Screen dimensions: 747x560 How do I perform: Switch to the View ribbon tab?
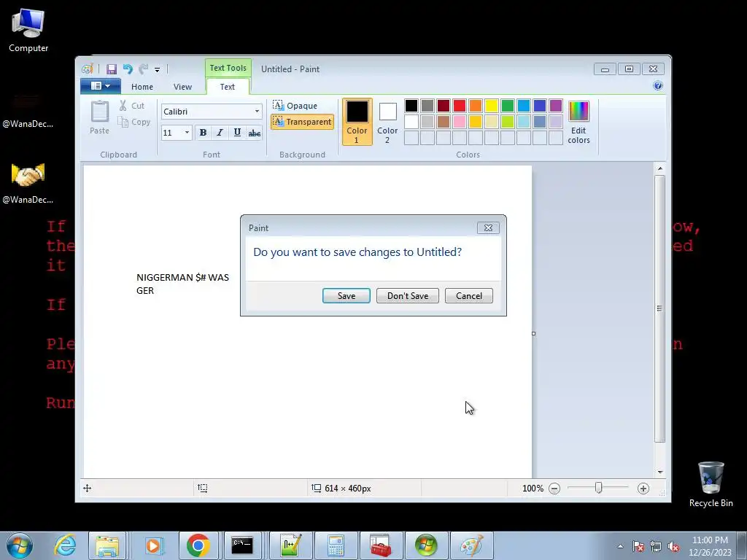tap(182, 87)
